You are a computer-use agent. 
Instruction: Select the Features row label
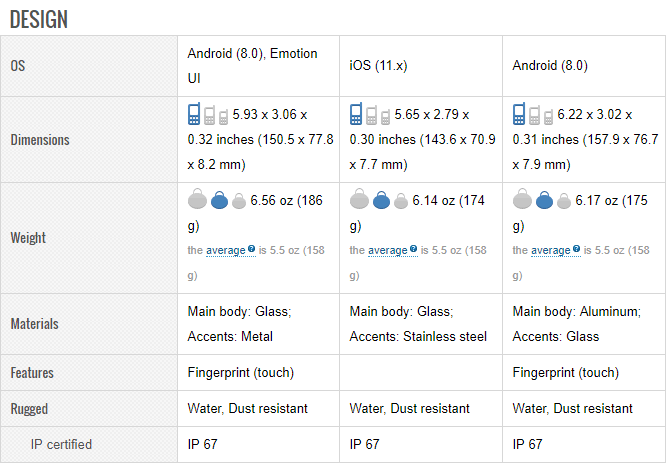tap(32, 373)
